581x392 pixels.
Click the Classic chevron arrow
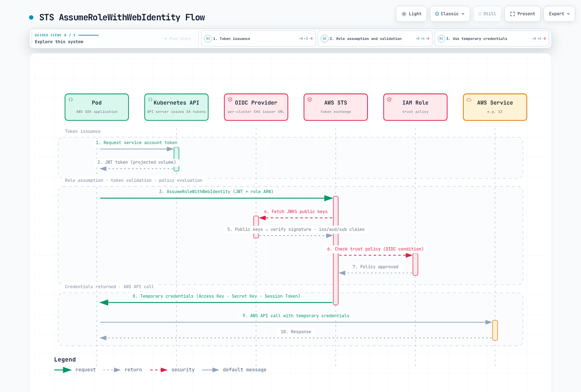pos(463,14)
